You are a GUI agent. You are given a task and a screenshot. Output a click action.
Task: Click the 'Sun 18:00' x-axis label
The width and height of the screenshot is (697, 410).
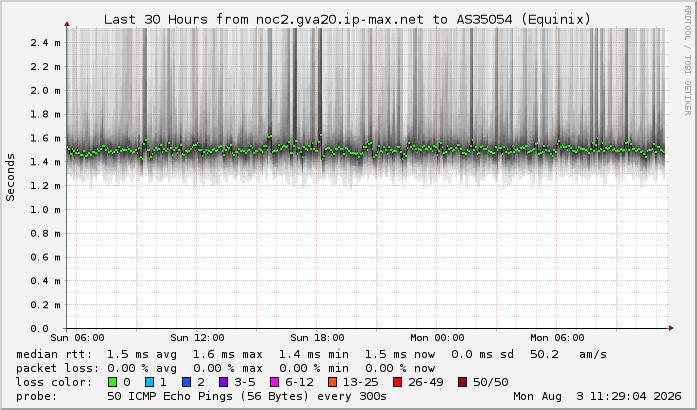coord(317,338)
